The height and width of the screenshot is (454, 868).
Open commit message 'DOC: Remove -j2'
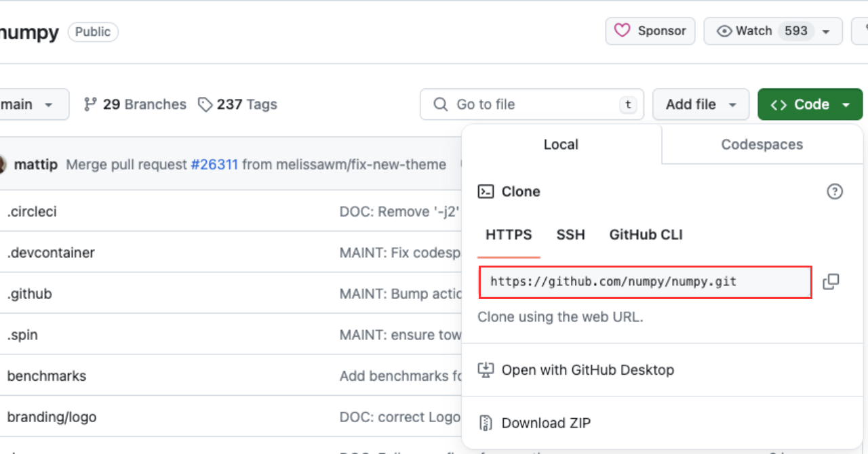(x=400, y=211)
